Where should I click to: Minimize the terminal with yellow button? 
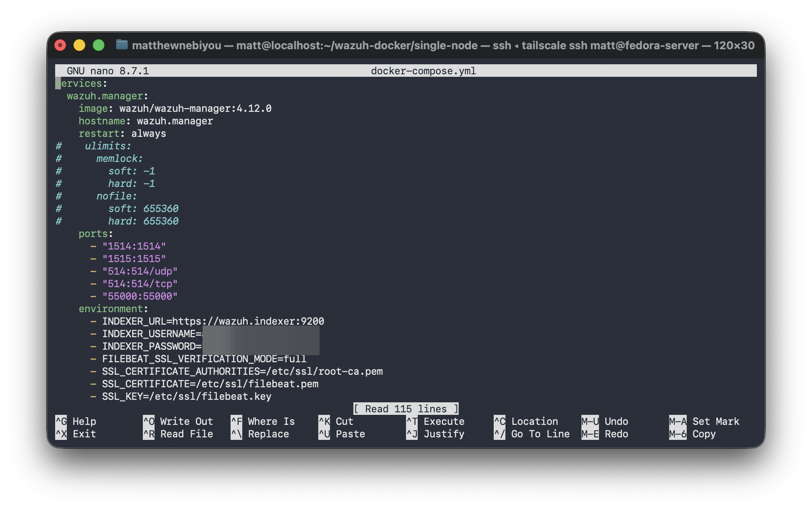click(79, 45)
